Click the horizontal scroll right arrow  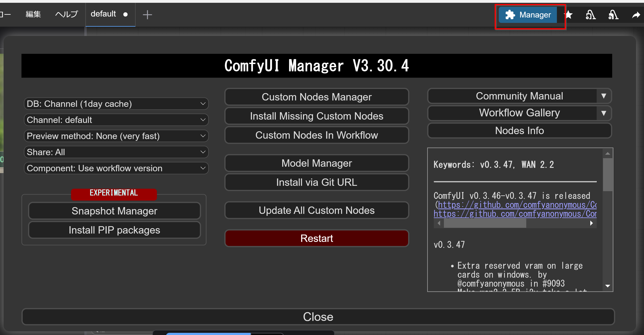coord(591,223)
